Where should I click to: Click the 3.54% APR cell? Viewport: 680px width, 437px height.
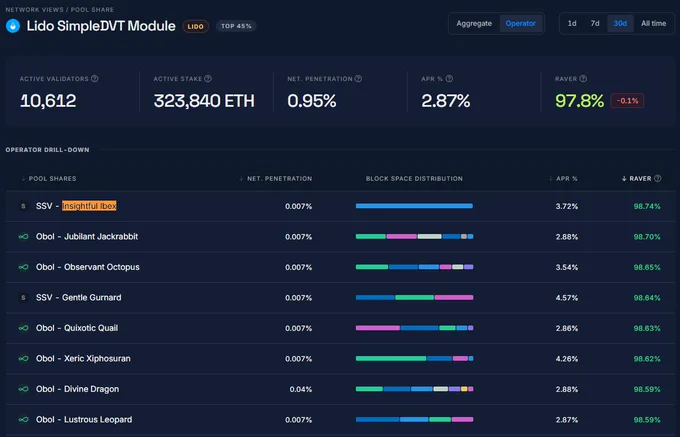pos(566,267)
